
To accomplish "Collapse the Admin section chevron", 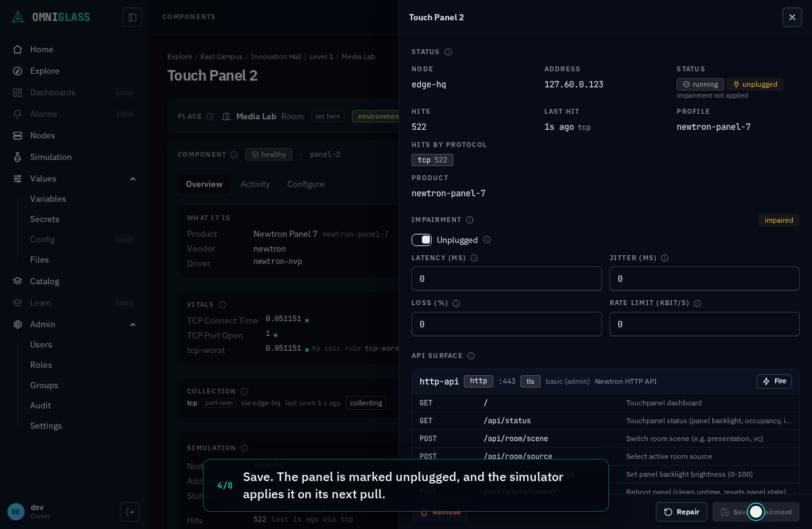I will [133, 324].
